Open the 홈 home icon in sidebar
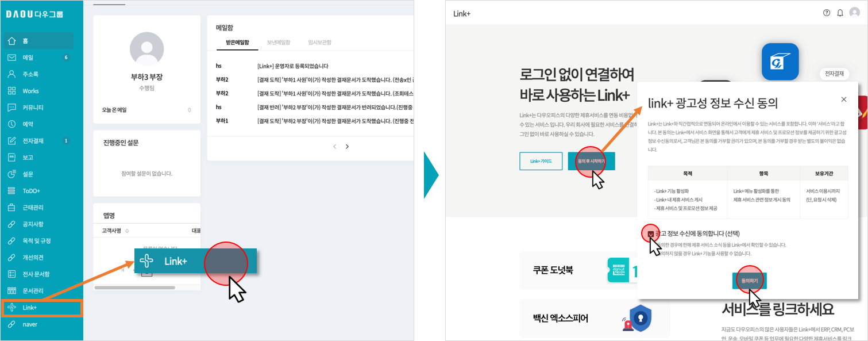 pos(11,41)
